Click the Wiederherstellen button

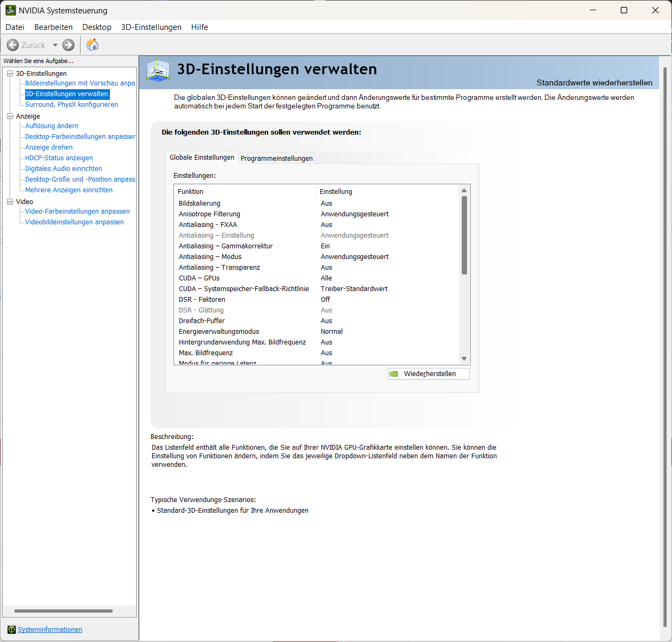429,374
